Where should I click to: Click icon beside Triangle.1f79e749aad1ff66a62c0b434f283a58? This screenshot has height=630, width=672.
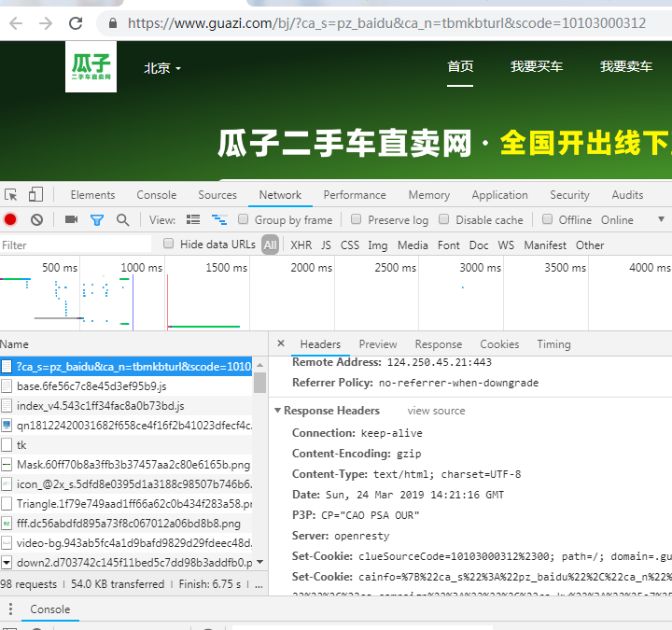7,504
